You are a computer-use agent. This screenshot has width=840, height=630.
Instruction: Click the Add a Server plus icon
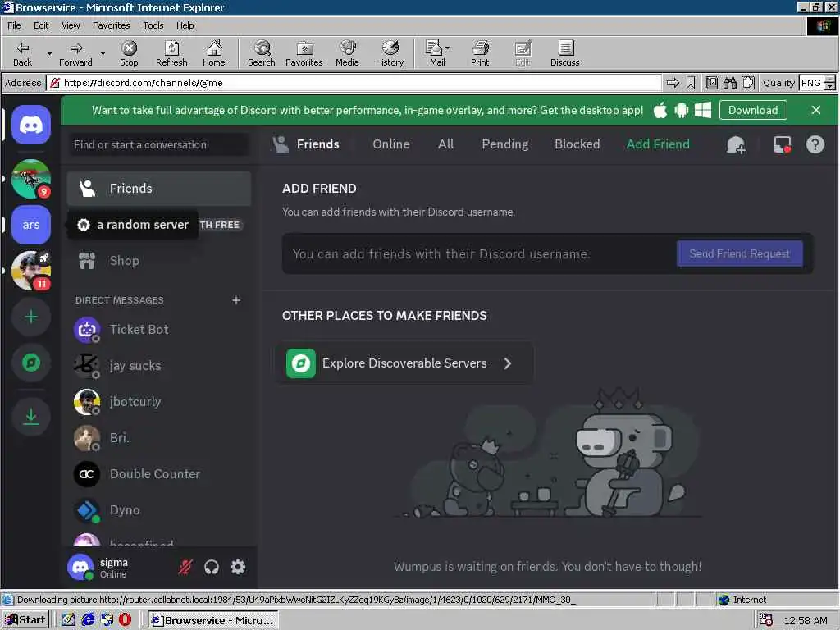(31, 317)
